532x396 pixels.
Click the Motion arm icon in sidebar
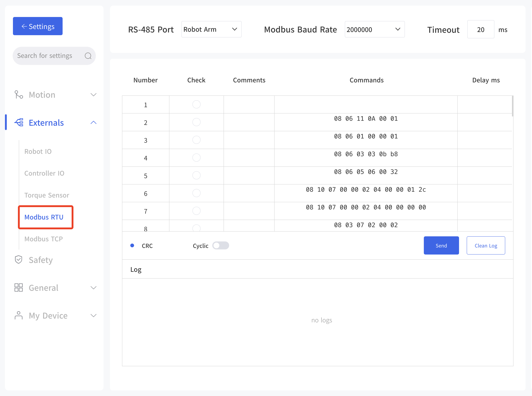tap(19, 95)
